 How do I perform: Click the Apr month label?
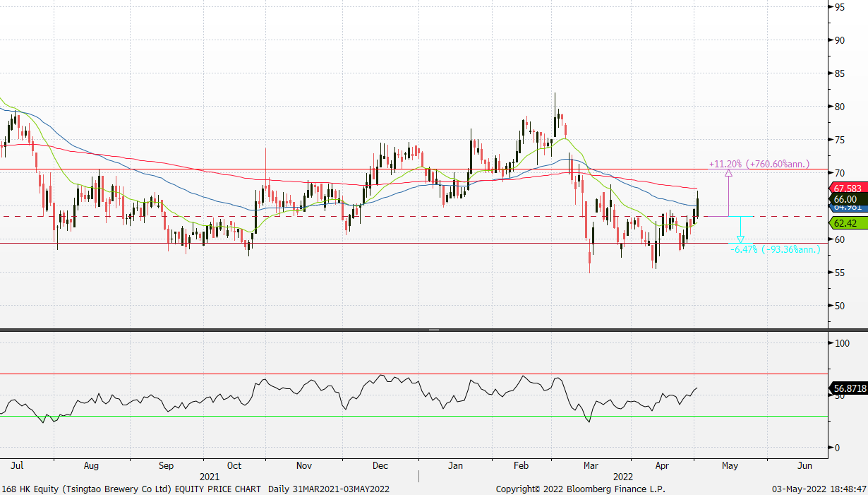point(662,466)
